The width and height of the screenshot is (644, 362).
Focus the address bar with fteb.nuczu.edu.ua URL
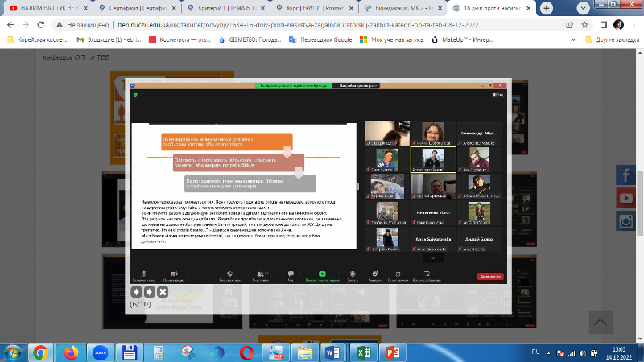[298, 25]
